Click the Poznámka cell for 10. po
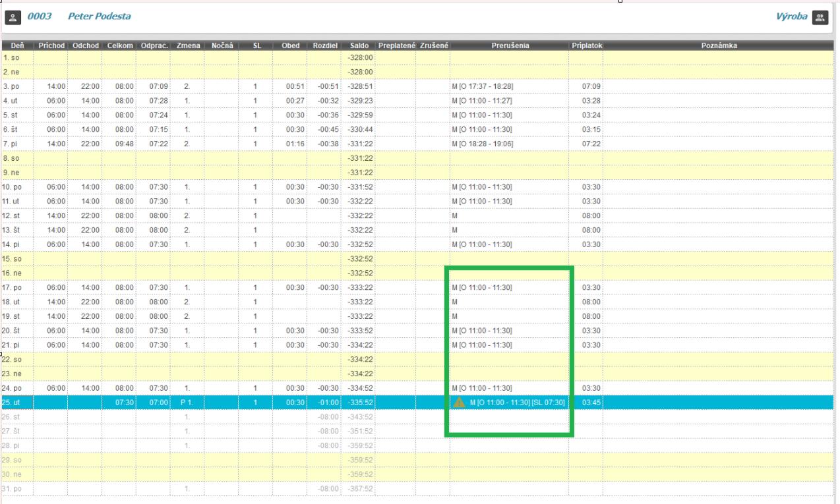The height and width of the screenshot is (504, 840). coord(719,187)
